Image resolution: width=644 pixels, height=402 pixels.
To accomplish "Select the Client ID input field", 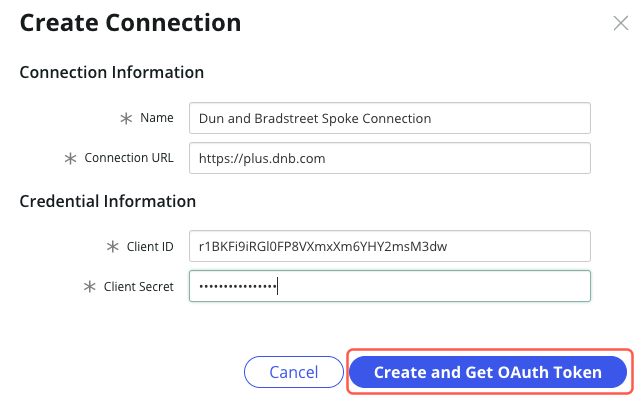I will (x=390, y=246).
